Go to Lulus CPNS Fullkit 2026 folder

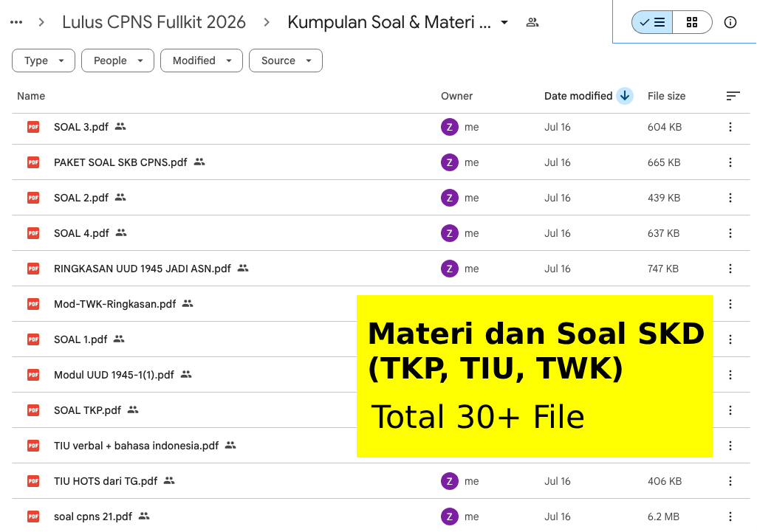pos(154,22)
